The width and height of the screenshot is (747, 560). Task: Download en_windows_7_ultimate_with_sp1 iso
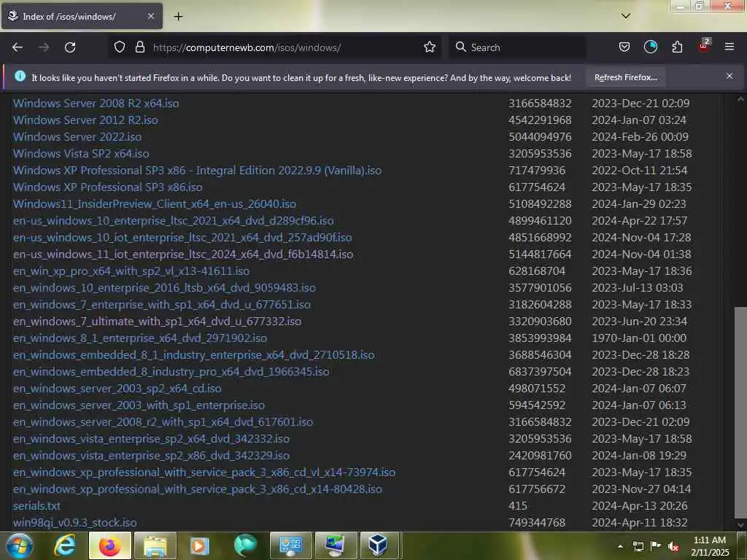point(158,322)
